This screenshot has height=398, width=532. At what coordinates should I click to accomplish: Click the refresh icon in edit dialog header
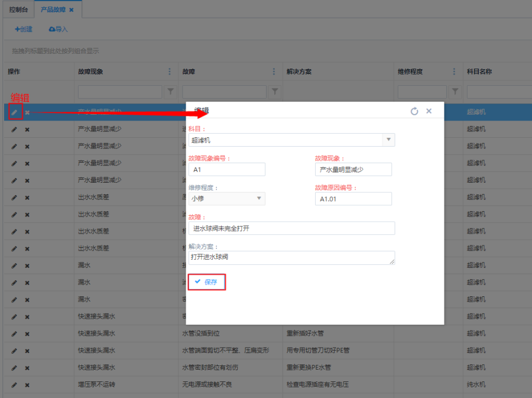click(414, 111)
